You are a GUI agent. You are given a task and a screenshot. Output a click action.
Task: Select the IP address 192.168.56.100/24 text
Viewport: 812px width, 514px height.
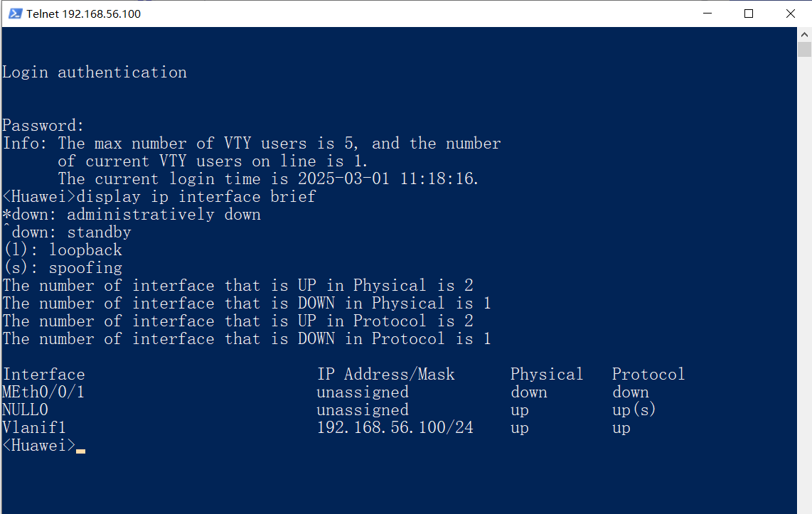[395, 427]
